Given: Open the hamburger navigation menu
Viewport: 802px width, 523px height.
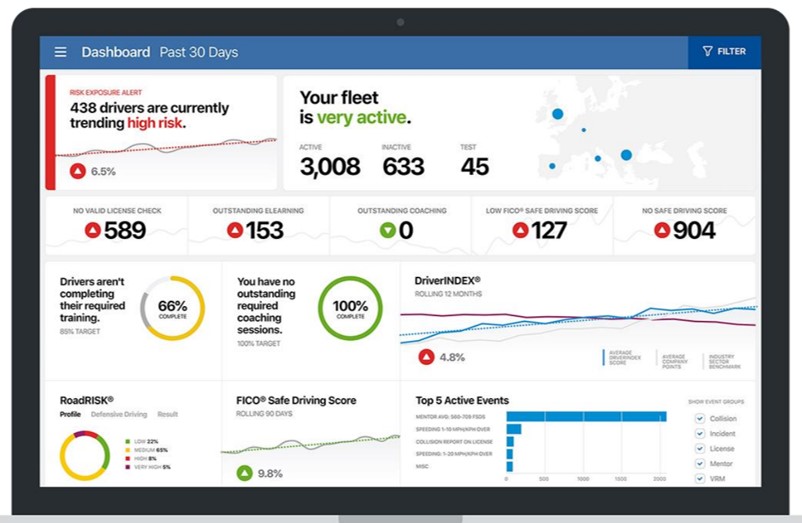Looking at the screenshot, I should pyautogui.click(x=61, y=52).
